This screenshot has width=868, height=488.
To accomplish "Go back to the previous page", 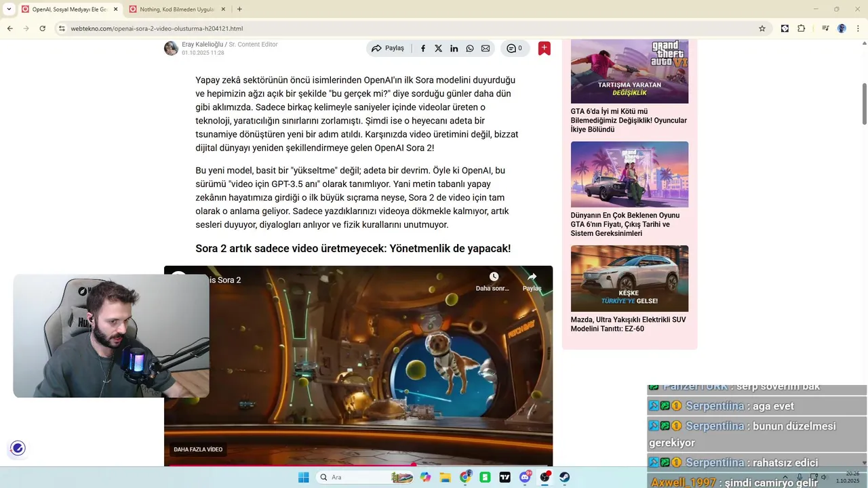I will tap(9, 28).
